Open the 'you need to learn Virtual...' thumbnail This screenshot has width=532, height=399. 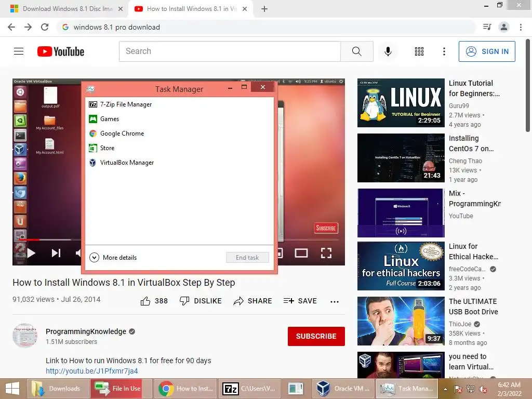pos(401,365)
